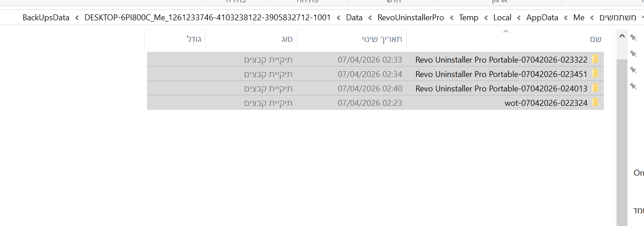Click the sort arrow above the שם column
The width and height of the screenshot is (644, 226).
tap(506, 31)
